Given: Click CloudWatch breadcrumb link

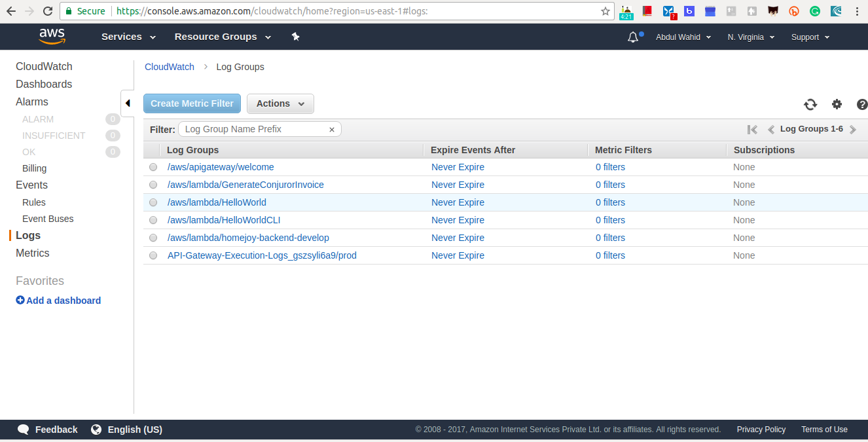Looking at the screenshot, I should tap(170, 67).
